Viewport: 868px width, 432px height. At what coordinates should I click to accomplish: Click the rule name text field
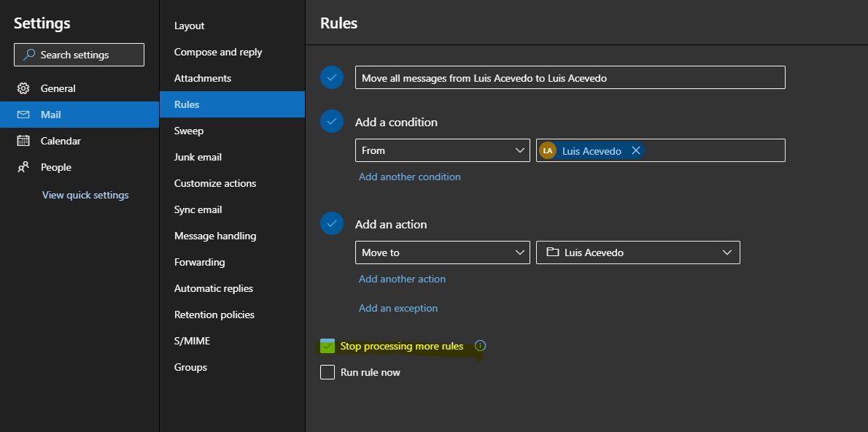pyautogui.click(x=570, y=77)
